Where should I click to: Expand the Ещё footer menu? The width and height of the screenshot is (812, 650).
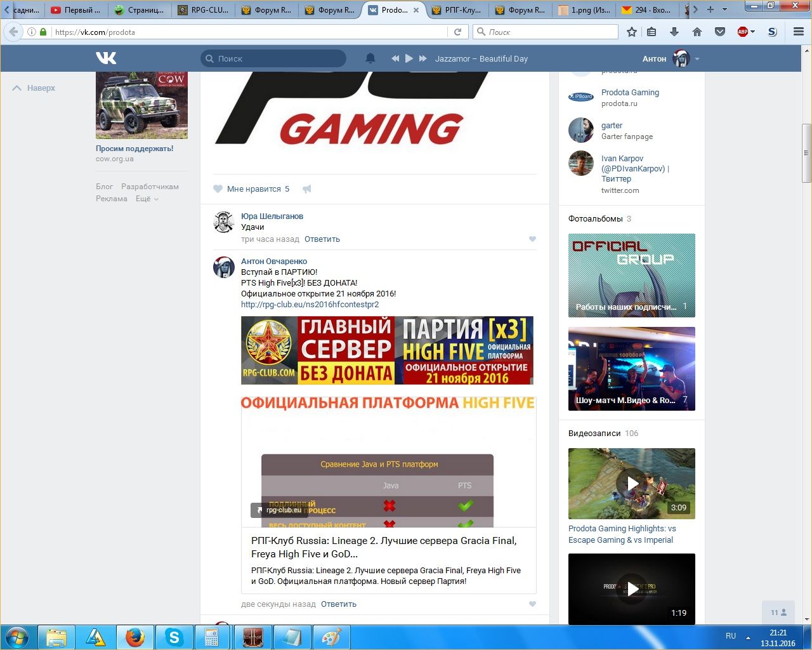146,199
